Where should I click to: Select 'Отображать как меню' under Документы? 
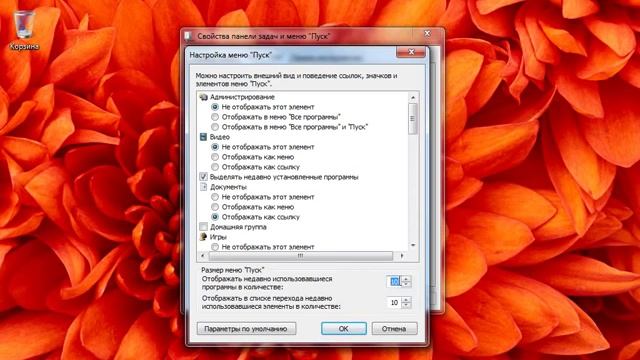[x=215, y=207]
